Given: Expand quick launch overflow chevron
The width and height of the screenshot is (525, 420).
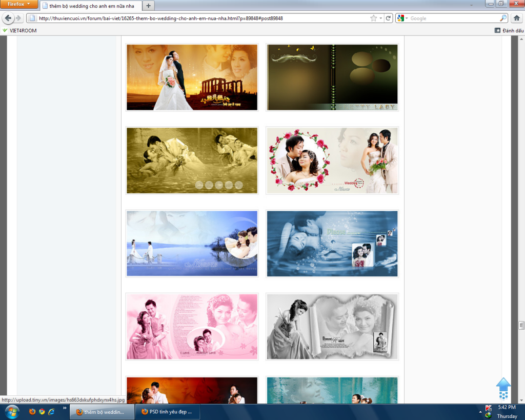Looking at the screenshot, I should (x=65, y=408).
